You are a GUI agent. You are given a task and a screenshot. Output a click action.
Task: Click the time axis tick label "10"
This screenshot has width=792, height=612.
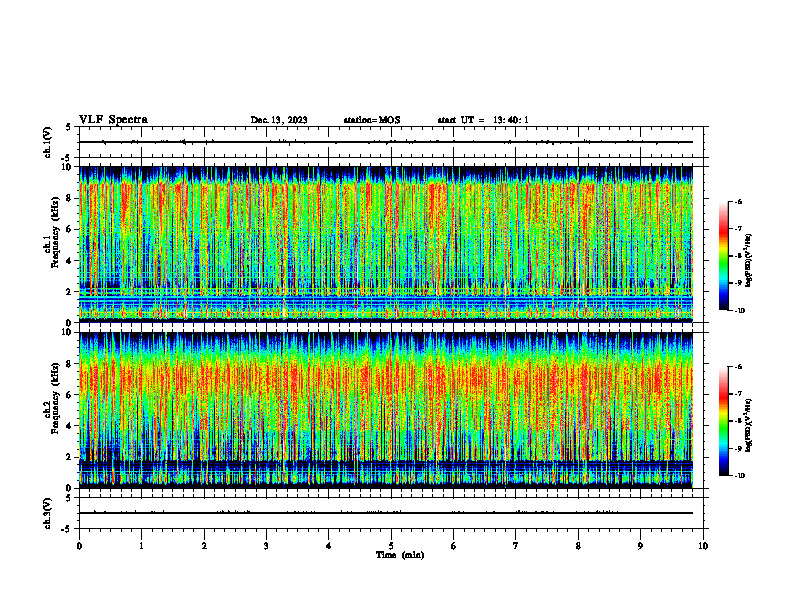point(703,546)
